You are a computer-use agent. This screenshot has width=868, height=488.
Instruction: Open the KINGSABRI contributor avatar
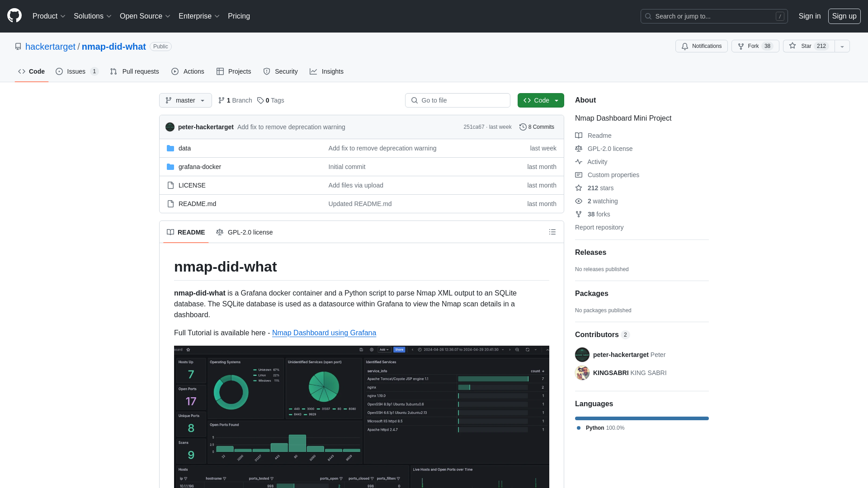582,373
